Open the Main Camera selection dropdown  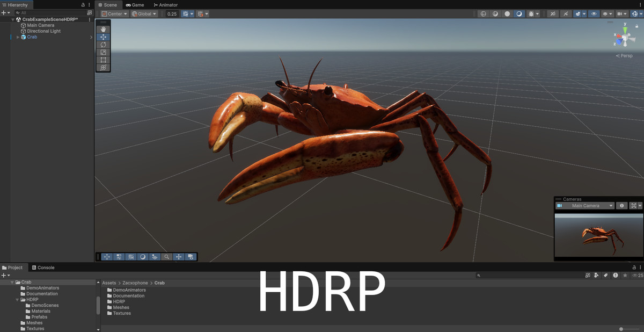point(585,206)
